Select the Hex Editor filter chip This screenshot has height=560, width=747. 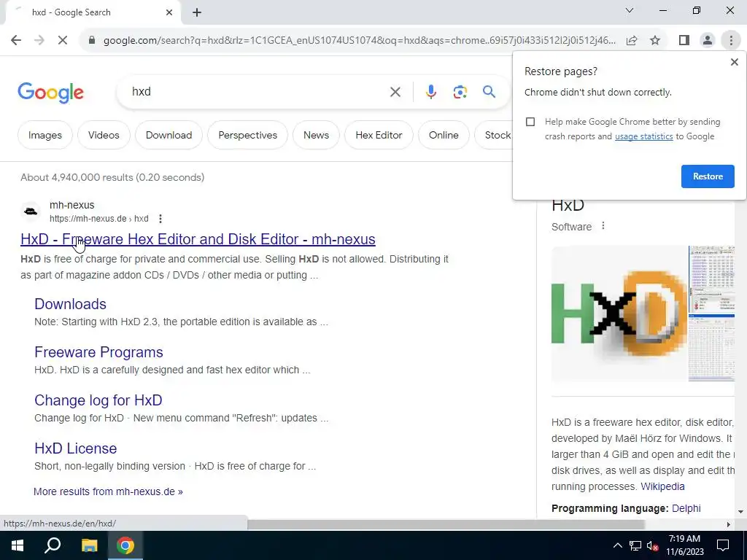(x=379, y=135)
